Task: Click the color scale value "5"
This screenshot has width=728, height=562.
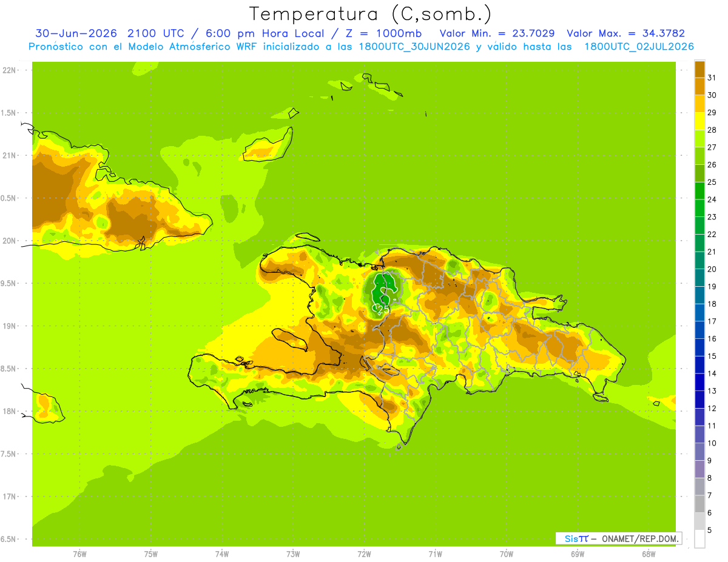Action: point(710,530)
